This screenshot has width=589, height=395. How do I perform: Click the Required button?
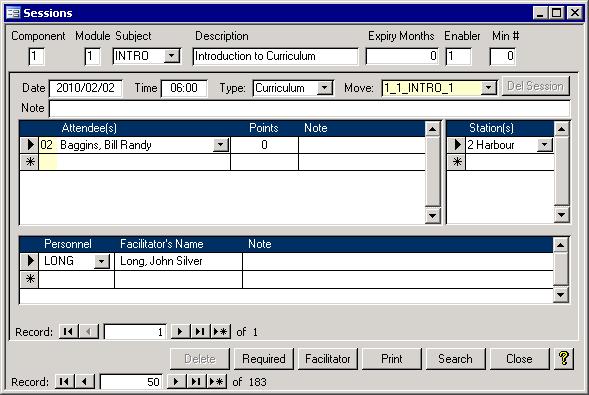point(264,359)
